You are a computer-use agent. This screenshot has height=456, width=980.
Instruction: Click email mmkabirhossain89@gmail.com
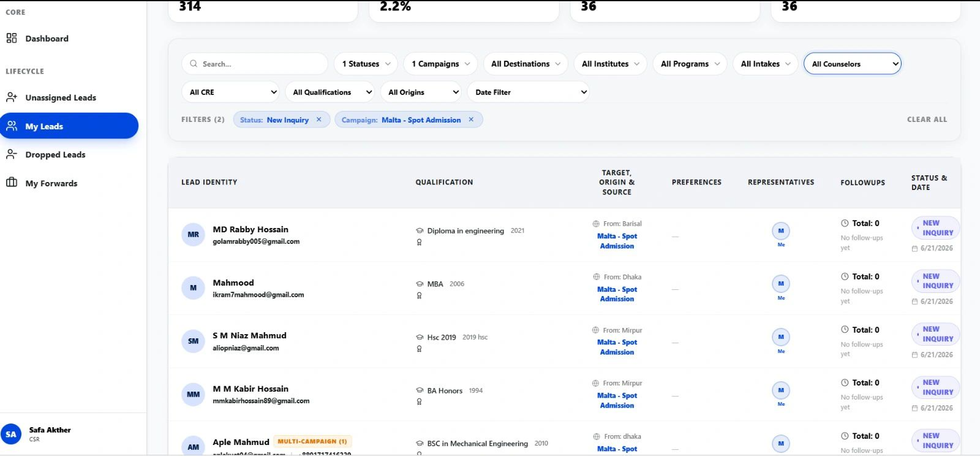261,401
